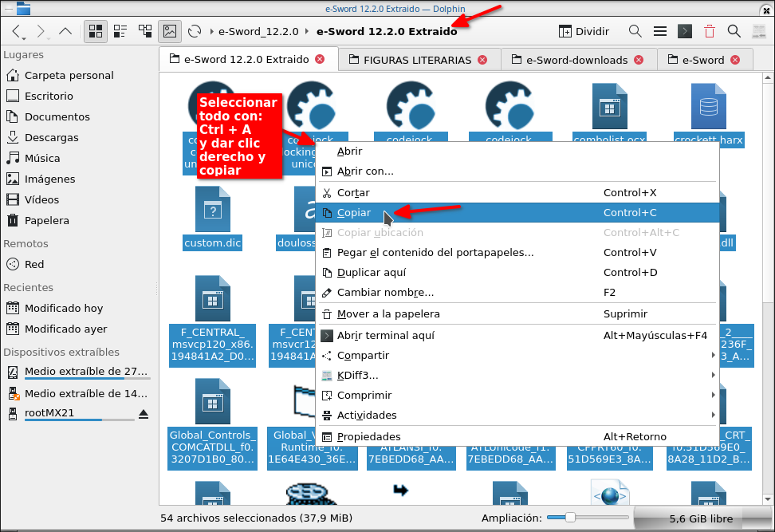
Task: Open the hamburger menu
Action: tap(660, 32)
